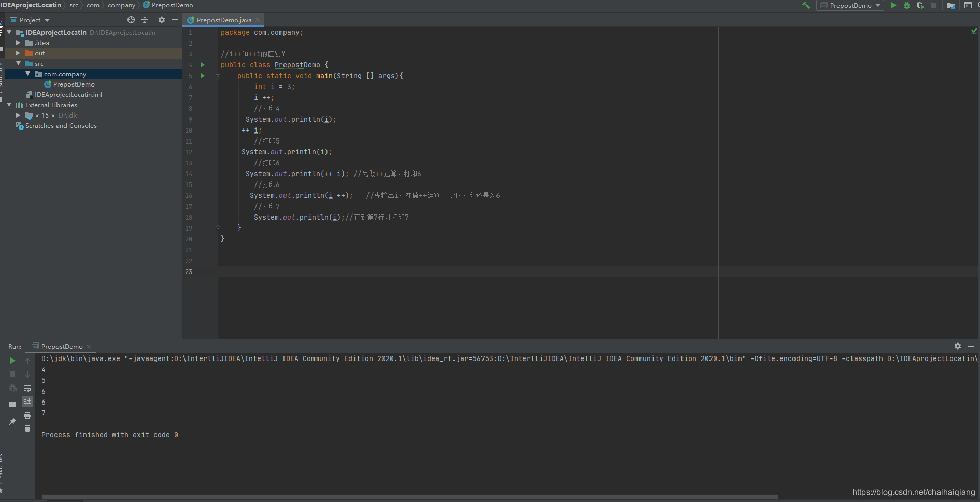Click Up the Stack Trace arrow
This screenshot has height=502, width=980.
27,361
